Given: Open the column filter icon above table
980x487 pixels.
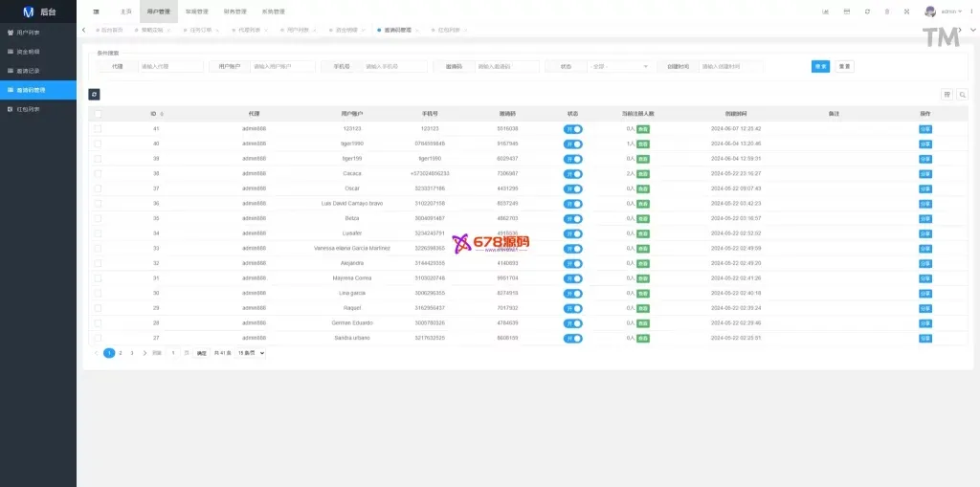Looking at the screenshot, I should pyautogui.click(x=947, y=95).
